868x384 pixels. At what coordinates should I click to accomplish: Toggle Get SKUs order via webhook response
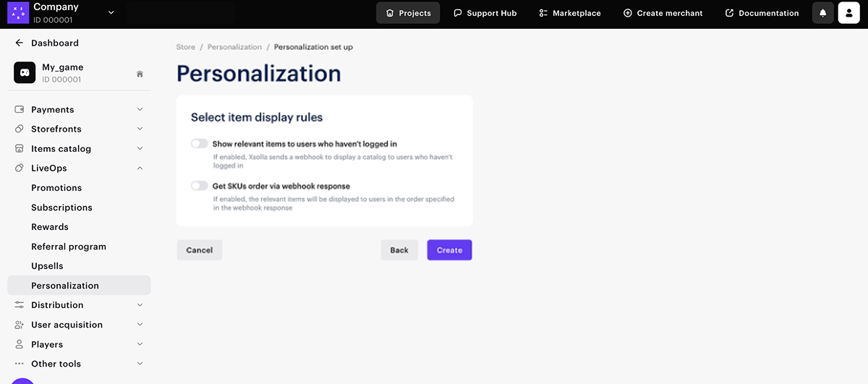pyautogui.click(x=199, y=186)
